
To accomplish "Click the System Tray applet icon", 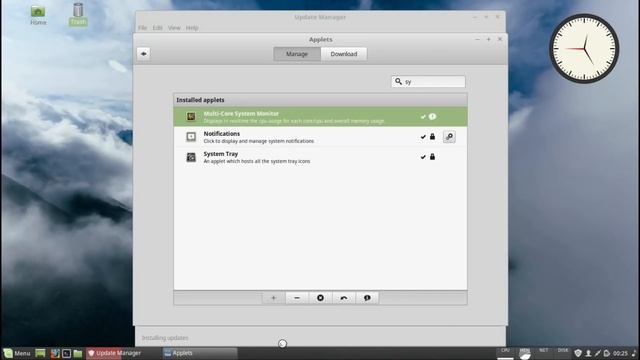I will coord(191,157).
